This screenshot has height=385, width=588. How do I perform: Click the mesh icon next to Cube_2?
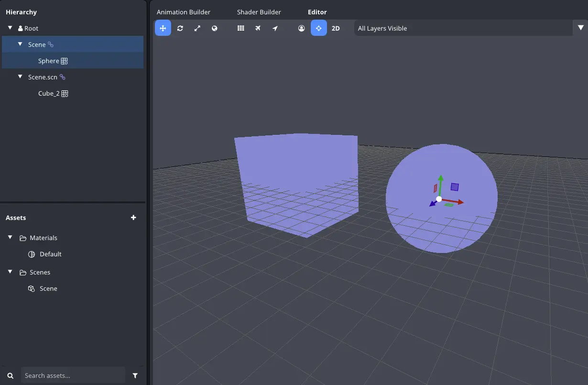[x=65, y=94]
